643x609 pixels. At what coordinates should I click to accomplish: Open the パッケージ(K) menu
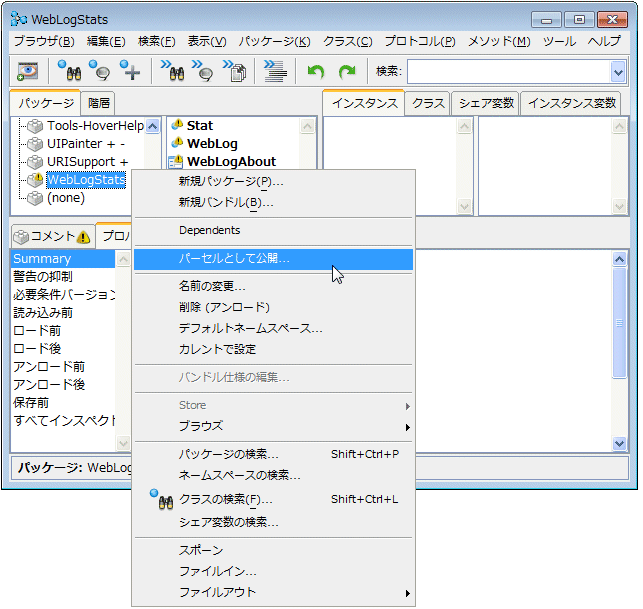(274, 41)
